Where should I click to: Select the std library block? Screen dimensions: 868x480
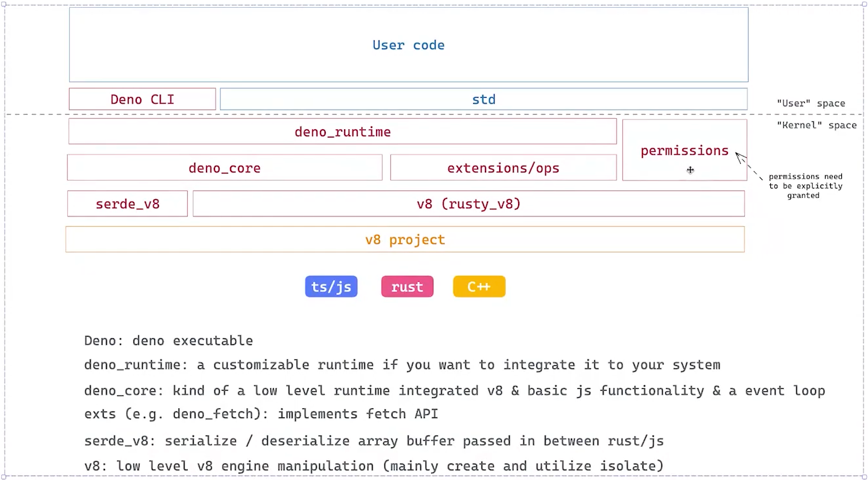(484, 99)
